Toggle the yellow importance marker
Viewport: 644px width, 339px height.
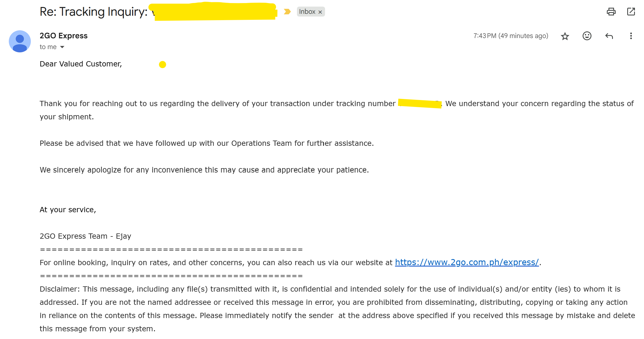287,12
